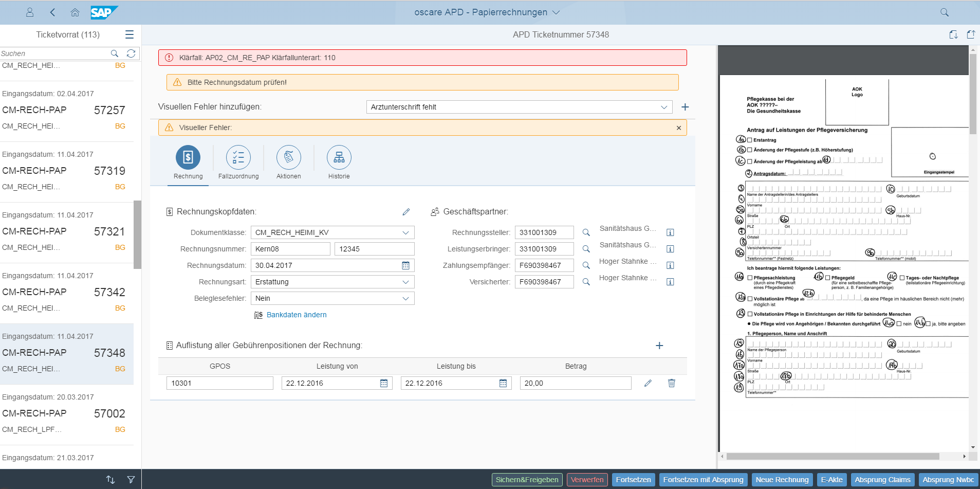This screenshot has width=980, height=489.
Task: Close the Visueller Fehler message
Action: pyautogui.click(x=678, y=128)
